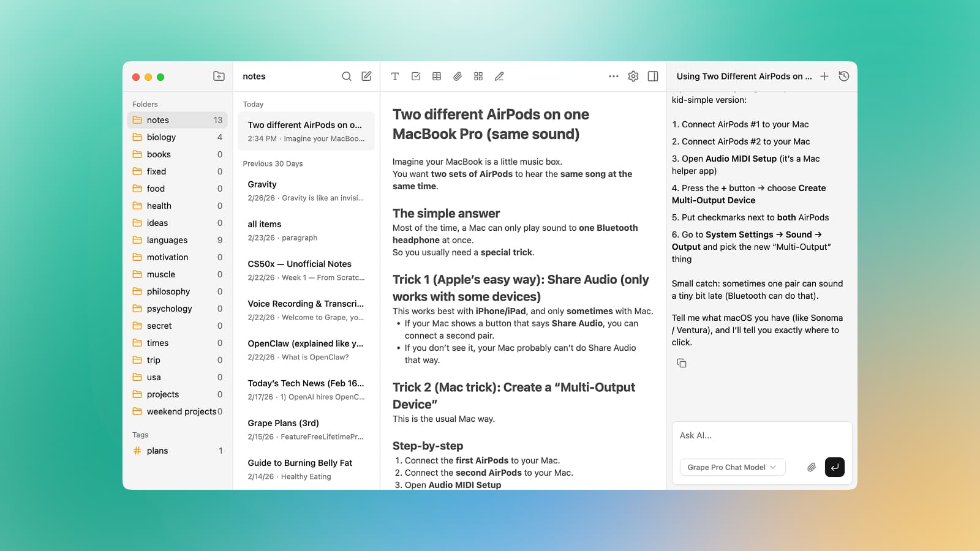980x551 pixels.
Task: Open the text style tool
Action: [x=395, y=77]
